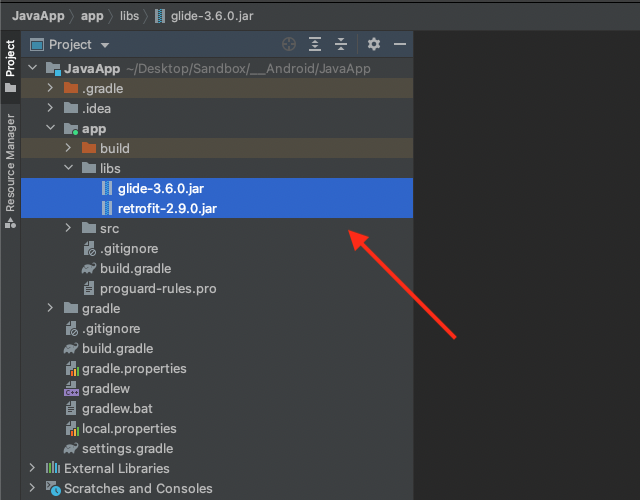This screenshot has height=500, width=640.
Task: Select settings.gradle file name
Action: pyautogui.click(x=128, y=448)
